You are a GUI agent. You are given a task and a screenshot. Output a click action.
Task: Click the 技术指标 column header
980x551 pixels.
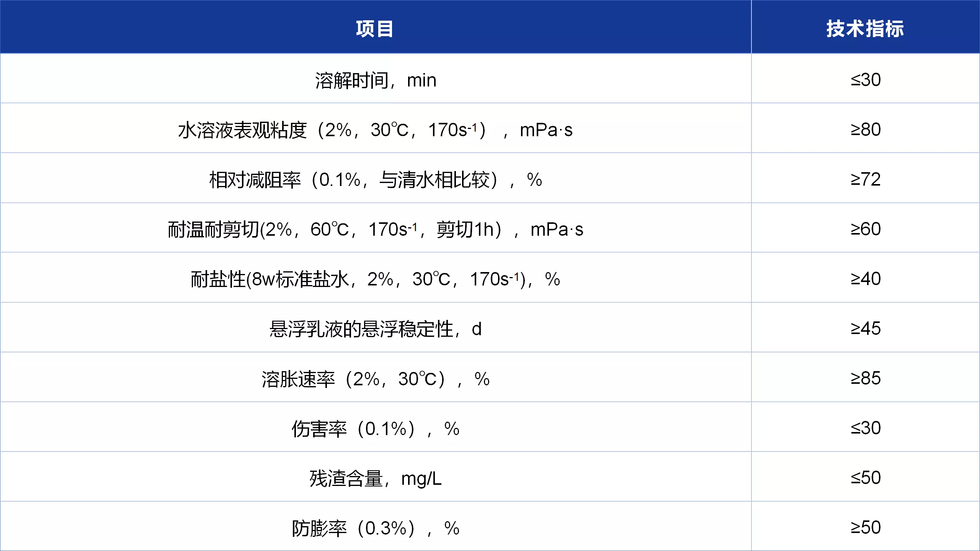click(865, 29)
